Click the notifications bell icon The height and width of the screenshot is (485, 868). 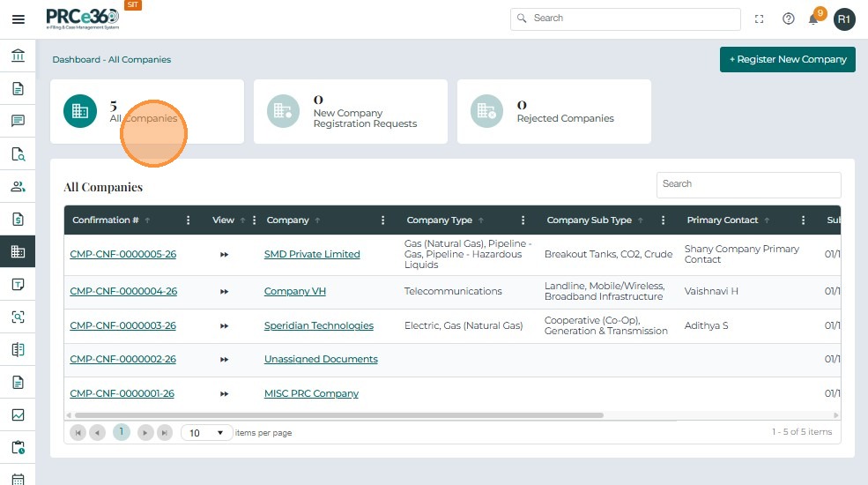pos(813,19)
